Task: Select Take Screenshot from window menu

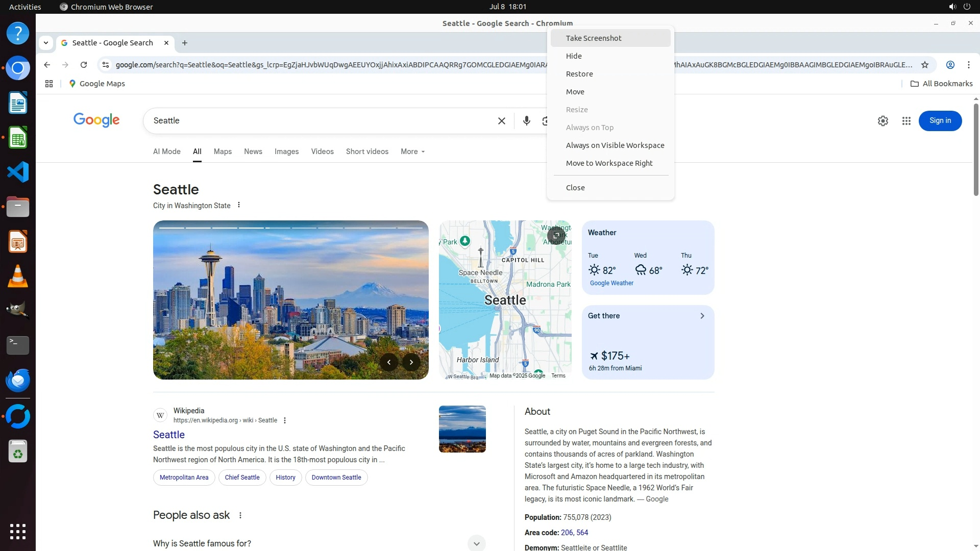Action: click(x=593, y=38)
